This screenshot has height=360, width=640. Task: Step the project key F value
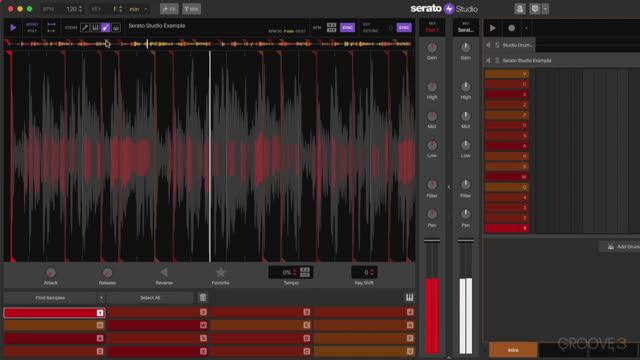[x=120, y=9]
